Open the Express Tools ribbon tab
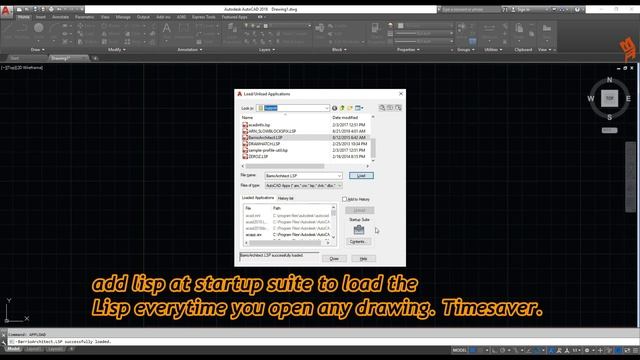This screenshot has height=360, width=640. pyautogui.click(x=204, y=17)
